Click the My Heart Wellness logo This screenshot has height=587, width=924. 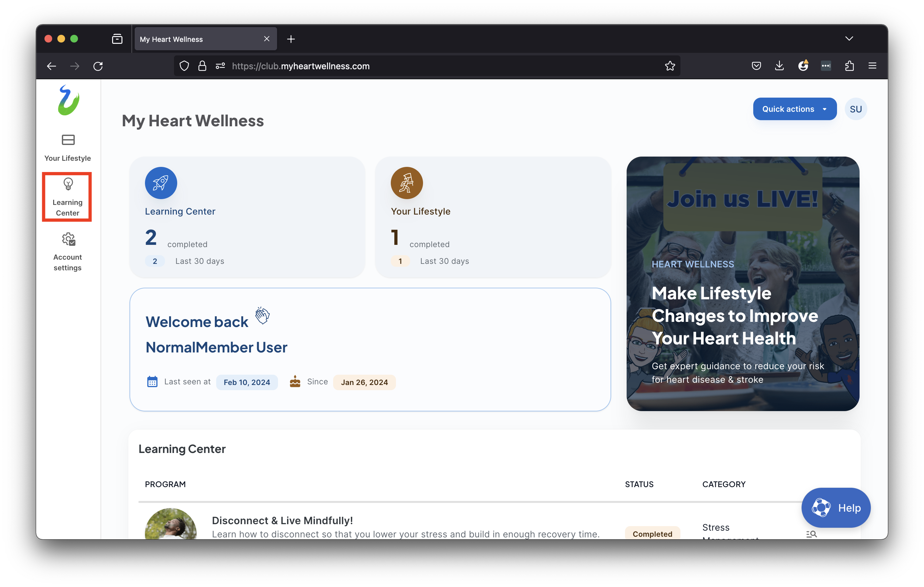[68, 100]
